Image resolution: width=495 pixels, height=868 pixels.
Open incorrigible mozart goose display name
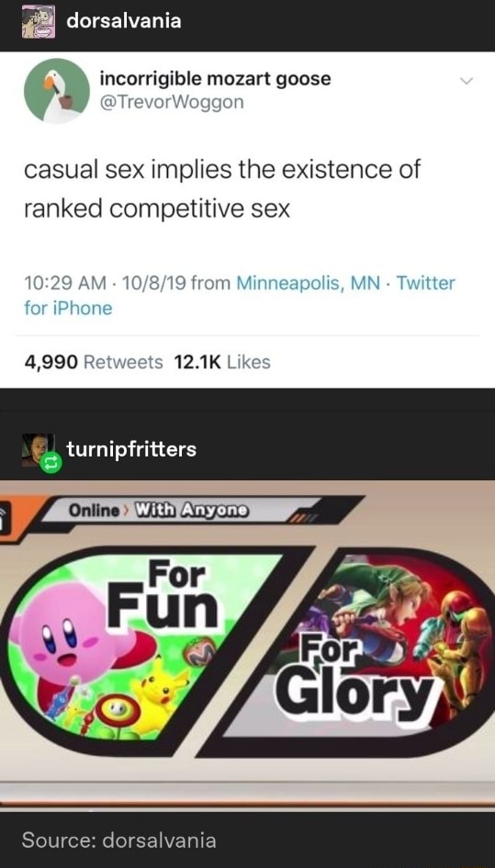[x=216, y=79]
